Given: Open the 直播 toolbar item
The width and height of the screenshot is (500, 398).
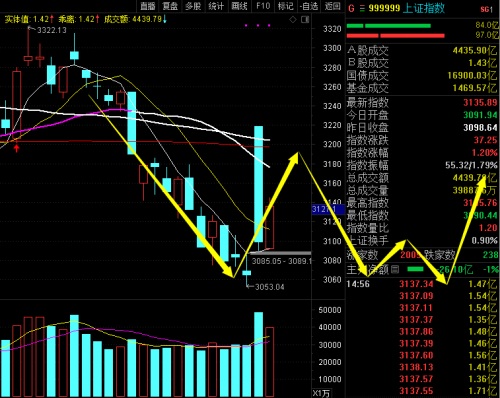Looking at the screenshot, I should (148, 6).
